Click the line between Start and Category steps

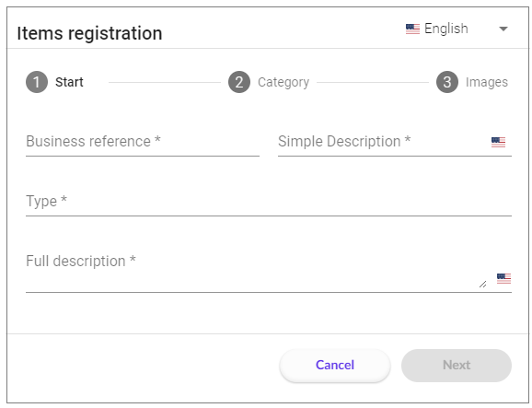[x=165, y=82]
